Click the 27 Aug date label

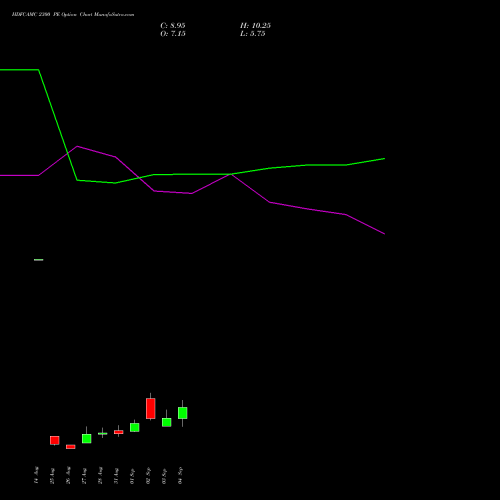[84, 476]
